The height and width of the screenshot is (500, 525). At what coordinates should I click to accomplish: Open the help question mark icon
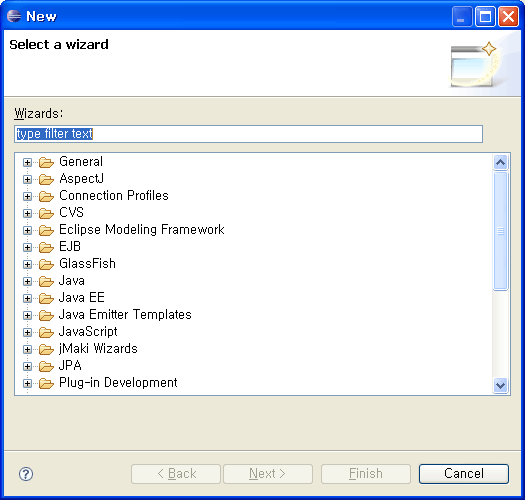click(26, 474)
